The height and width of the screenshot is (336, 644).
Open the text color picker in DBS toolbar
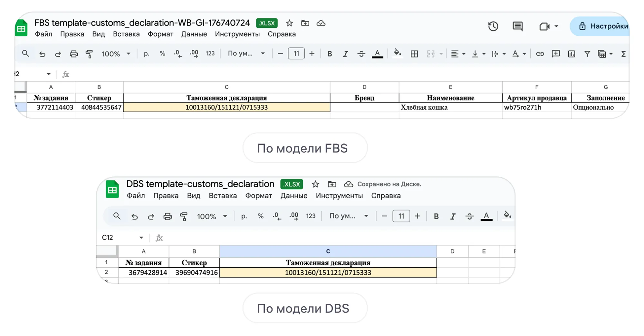click(486, 216)
